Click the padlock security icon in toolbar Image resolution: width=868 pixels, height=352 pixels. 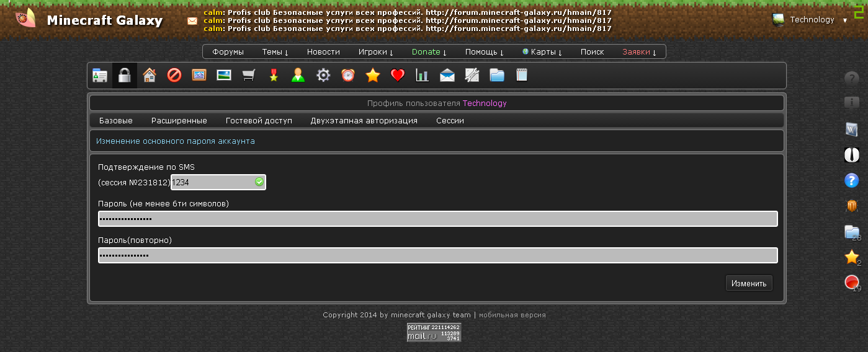click(125, 76)
